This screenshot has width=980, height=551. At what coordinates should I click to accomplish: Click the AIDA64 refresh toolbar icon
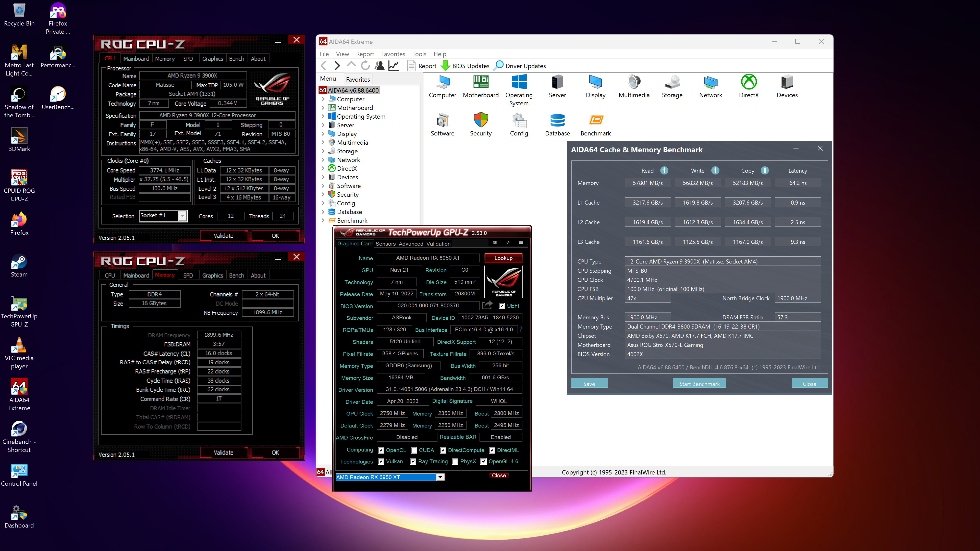[365, 66]
